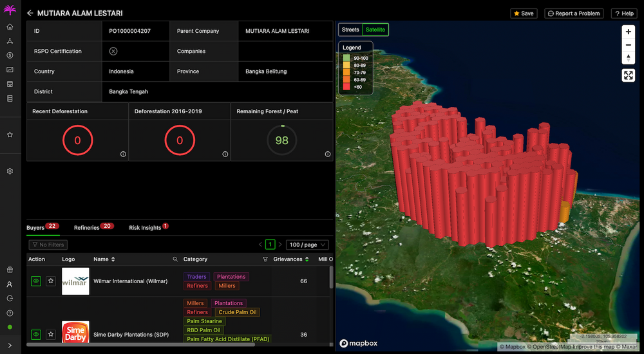Switch to the Refineries tab
The width and height of the screenshot is (644, 354).
tap(87, 228)
